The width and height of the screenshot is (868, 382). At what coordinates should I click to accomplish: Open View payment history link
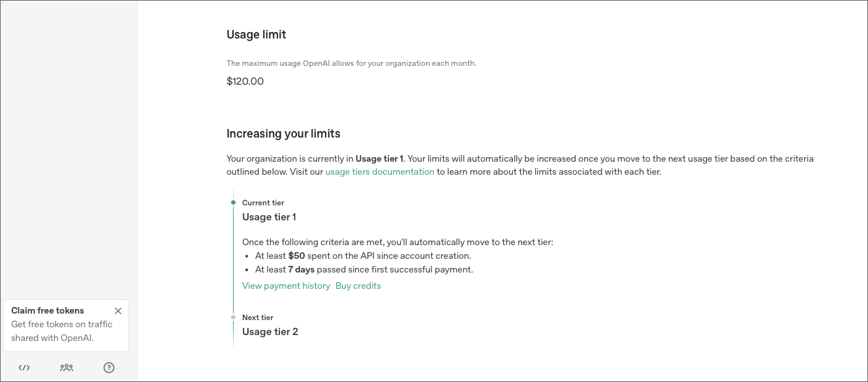click(286, 286)
